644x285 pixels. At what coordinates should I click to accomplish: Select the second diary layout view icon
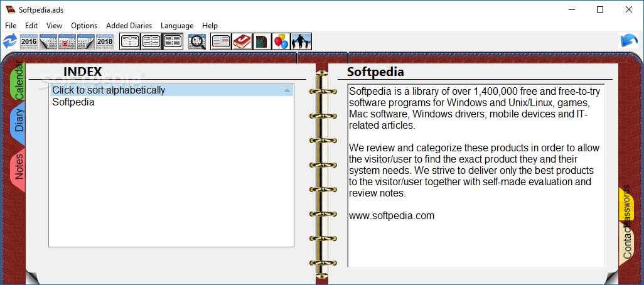(x=151, y=41)
